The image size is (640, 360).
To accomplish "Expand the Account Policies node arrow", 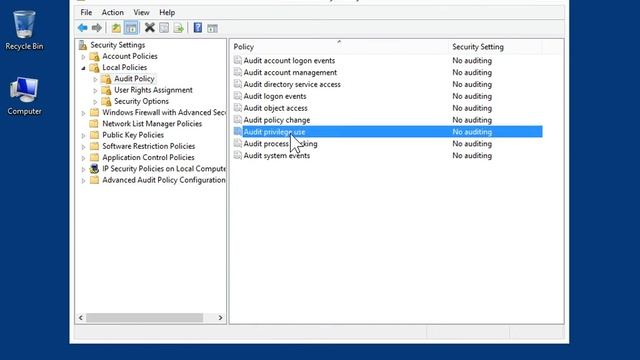I will 83,57.
